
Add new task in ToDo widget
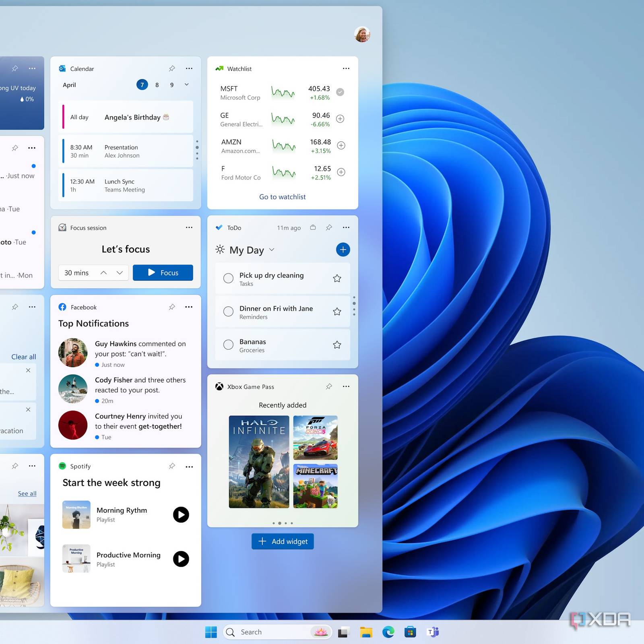[x=343, y=250]
